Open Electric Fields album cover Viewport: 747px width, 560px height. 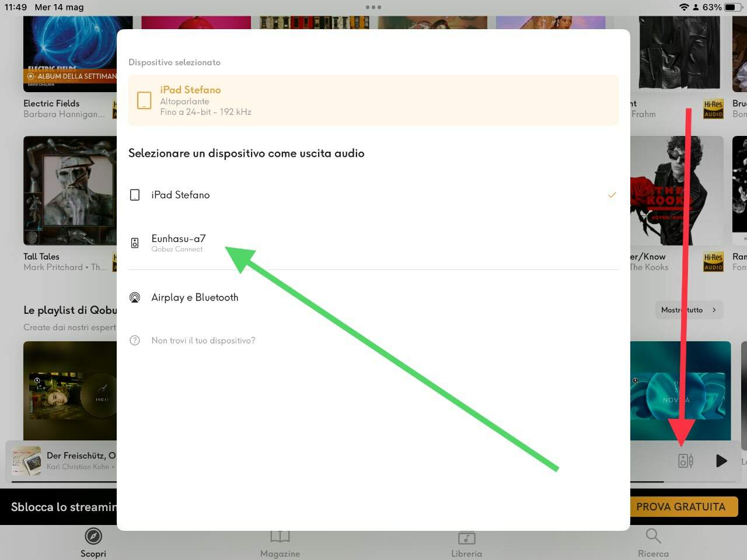(x=70, y=54)
